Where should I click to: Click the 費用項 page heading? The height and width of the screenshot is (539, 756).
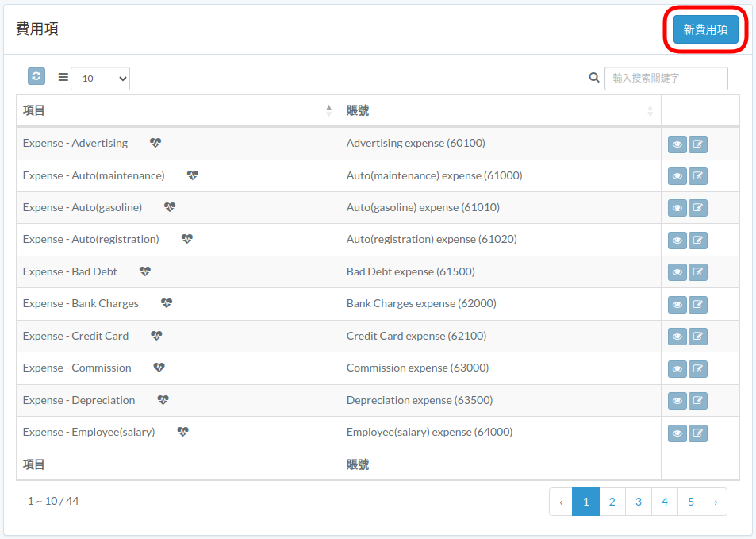(37, 29)
